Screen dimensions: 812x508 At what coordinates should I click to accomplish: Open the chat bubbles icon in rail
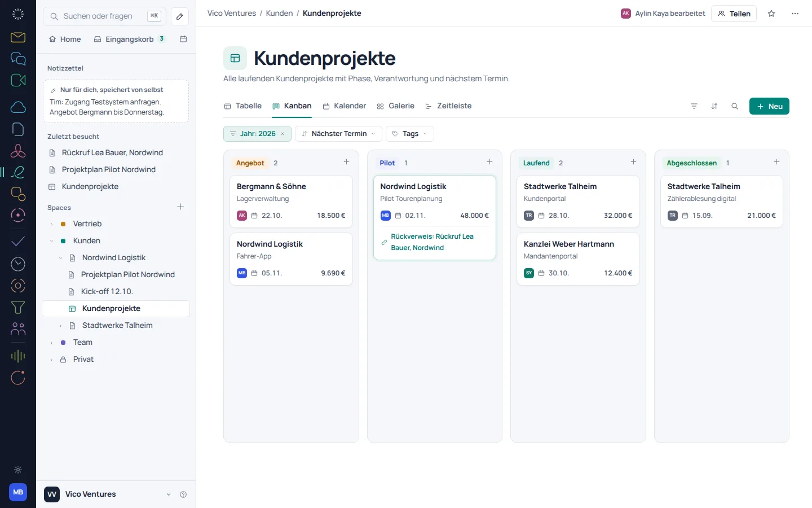click(x=18, y=59)
